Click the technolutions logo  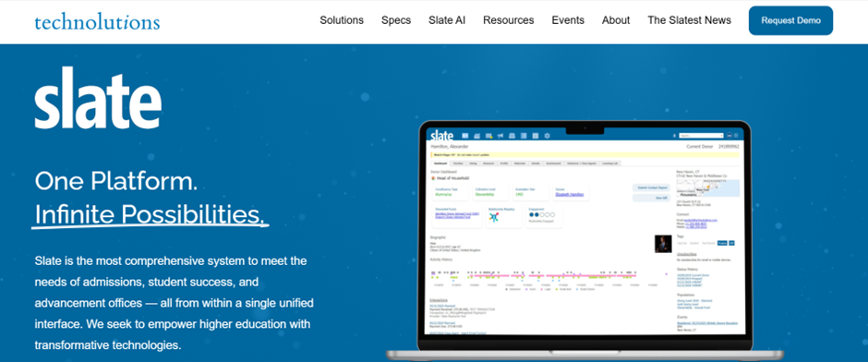pyautogui.click(x=97, y=21)
